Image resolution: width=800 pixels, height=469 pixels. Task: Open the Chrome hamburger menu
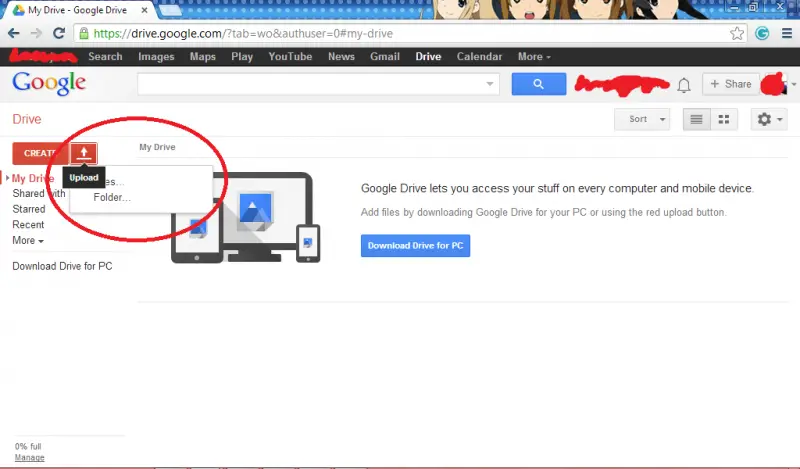point(787,34)
